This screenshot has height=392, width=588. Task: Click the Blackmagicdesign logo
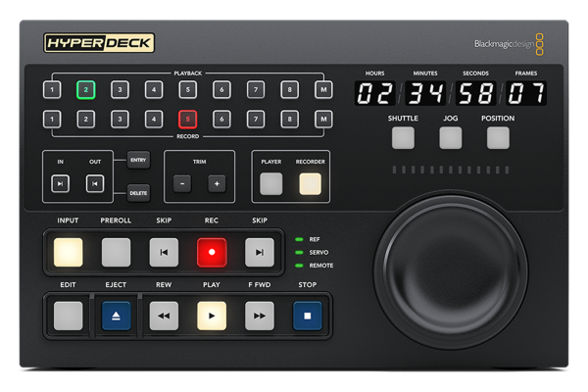tap(509, 44)
